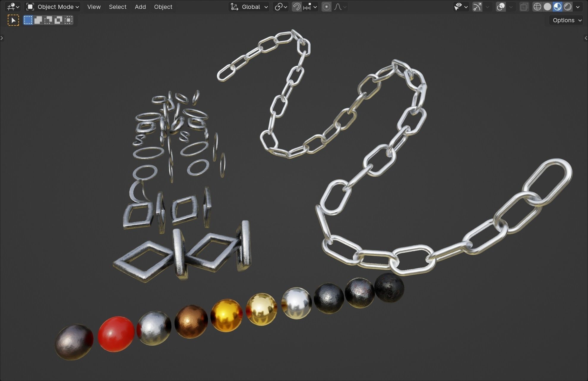
Task: Open the Object menu
Action: tap(163, 7)
